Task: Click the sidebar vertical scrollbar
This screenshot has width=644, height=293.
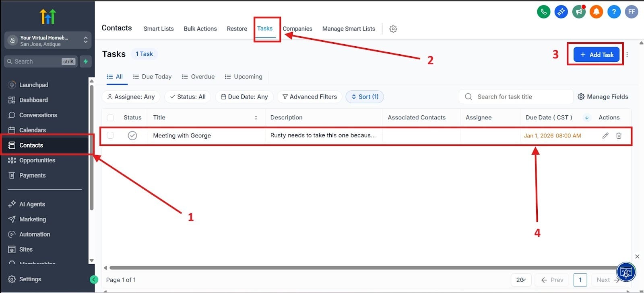Action: pyautogui.click(x=91, y=148)
